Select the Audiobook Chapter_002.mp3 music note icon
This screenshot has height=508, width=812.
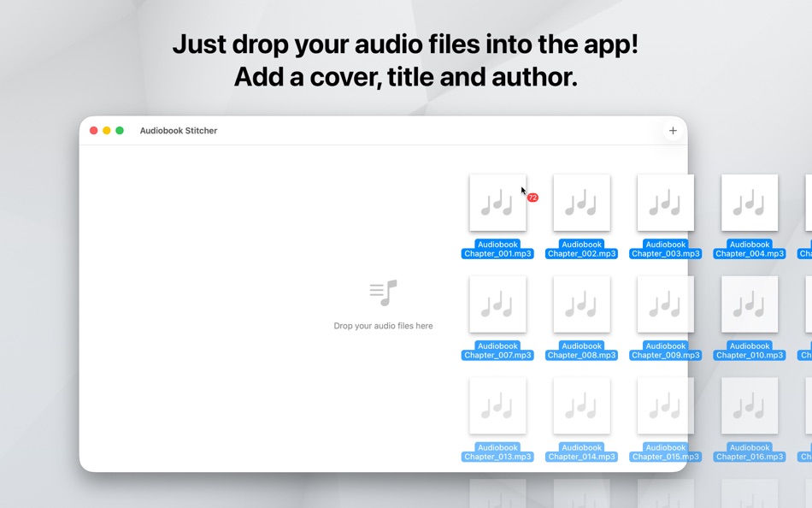point(581,203)
